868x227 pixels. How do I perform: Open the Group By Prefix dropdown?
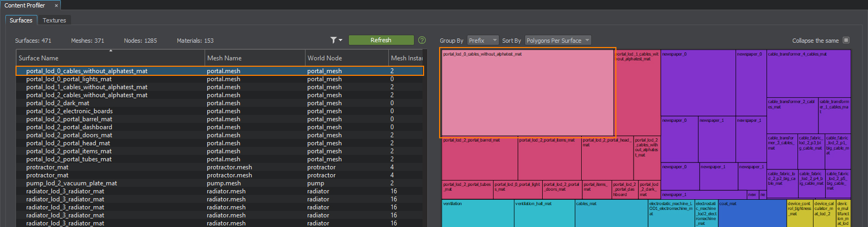click(x=482, y=41)
